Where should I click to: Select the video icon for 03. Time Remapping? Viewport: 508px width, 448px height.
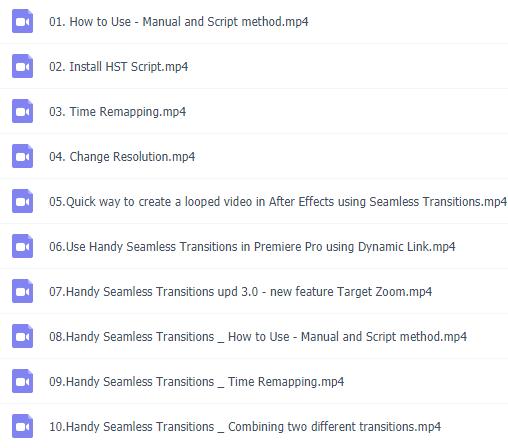coord(22,111)
